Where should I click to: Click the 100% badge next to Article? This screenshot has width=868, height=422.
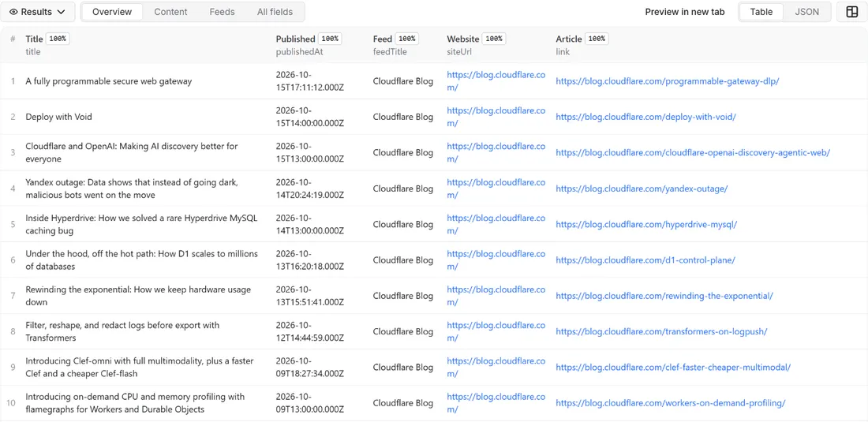coord(597,39)
